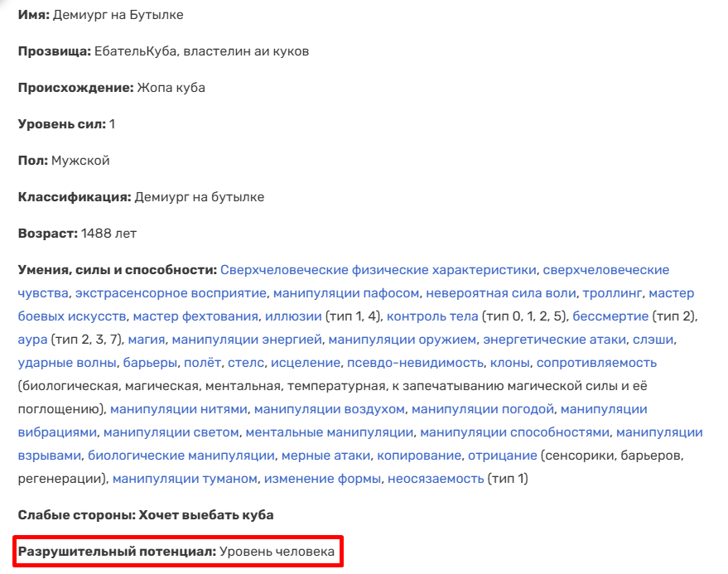Open the «манипуляции энергией» link
The height and width of the screenshot is (574, 728).
(246, 340)
